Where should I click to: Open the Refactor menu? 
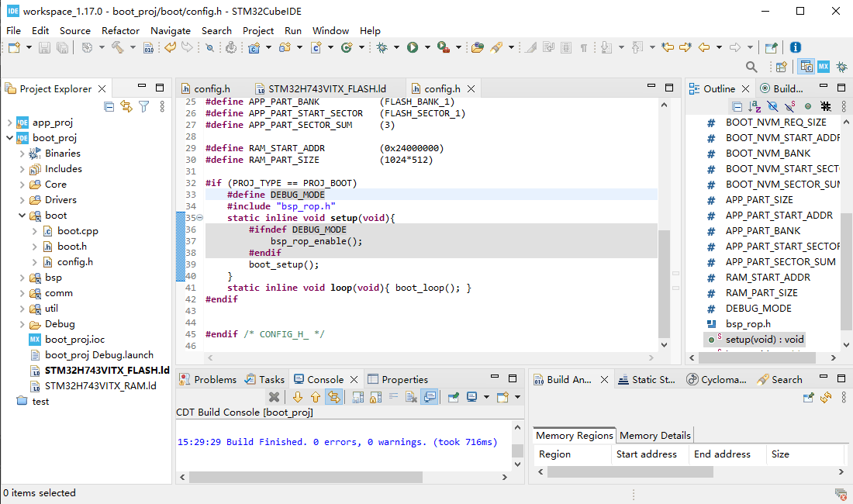(120, 30)
